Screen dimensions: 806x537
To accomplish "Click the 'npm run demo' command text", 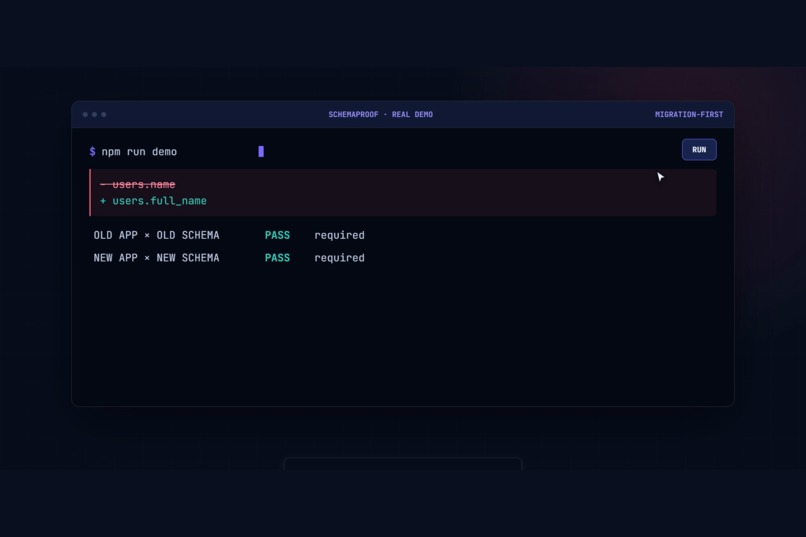I will [139, 152].
